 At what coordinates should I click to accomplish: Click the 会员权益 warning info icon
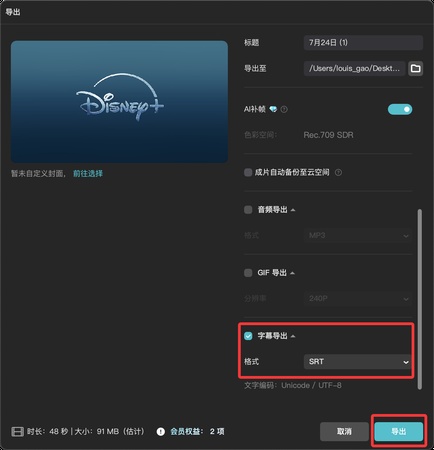click(161, 432)
